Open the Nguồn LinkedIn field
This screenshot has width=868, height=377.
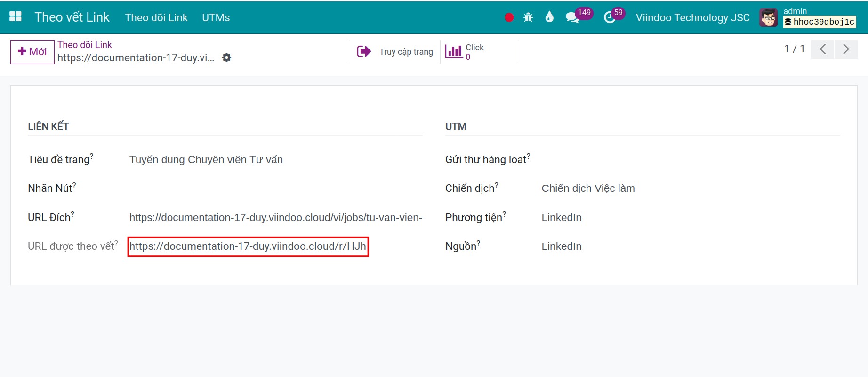tap(691, 246)
